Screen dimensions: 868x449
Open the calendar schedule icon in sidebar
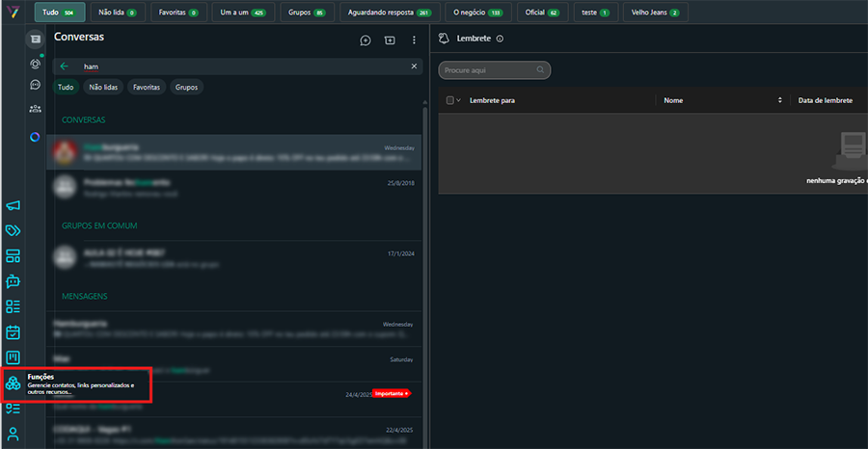tap(13, 332)
